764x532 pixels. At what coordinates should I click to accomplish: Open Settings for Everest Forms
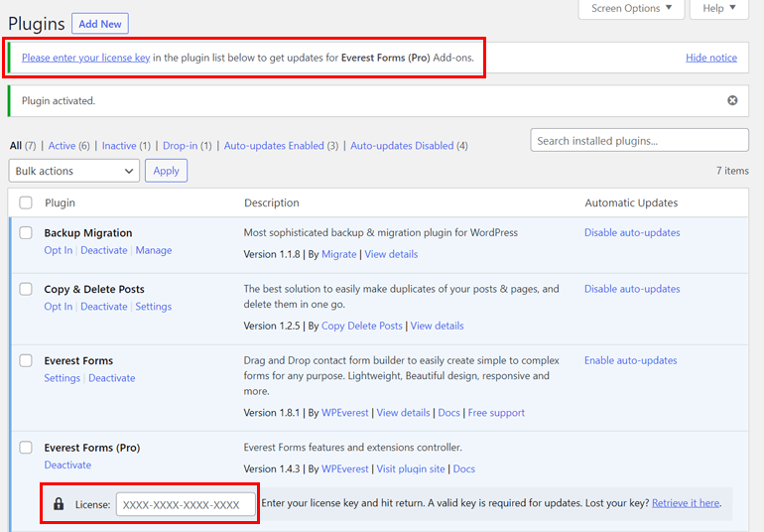[x=62, y=378]
